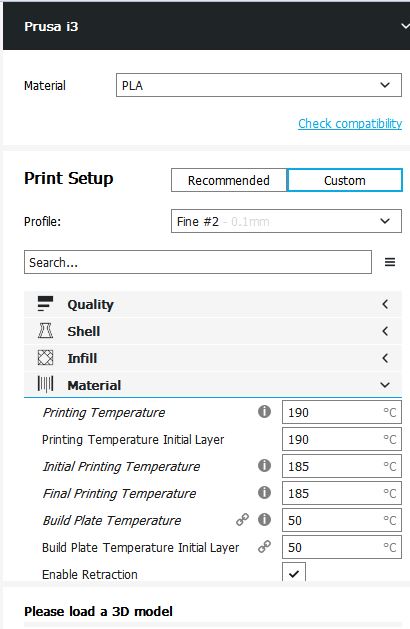Image resolution: width=410 pixels, height=629 pixels.
Task: Open the Material PLA dropdown
Action: [x=259, y=85]
